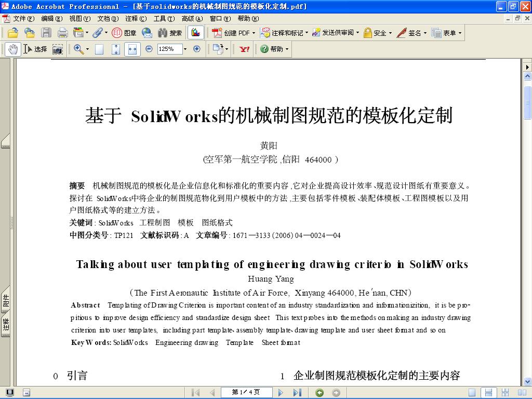Click the Yahoo Y! toolbar icon
Viewport: 532px width, 399px height.
pyautogui.click(x=244, y=49)
